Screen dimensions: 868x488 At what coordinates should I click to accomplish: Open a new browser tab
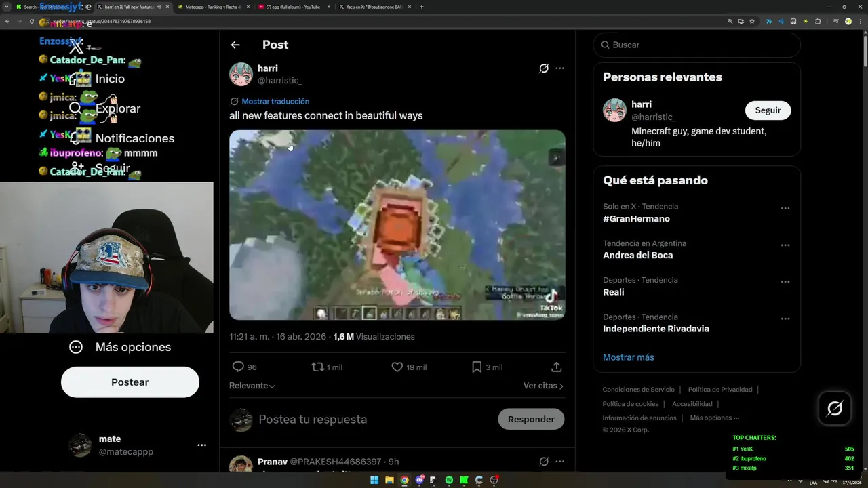(x=422, y=7)
